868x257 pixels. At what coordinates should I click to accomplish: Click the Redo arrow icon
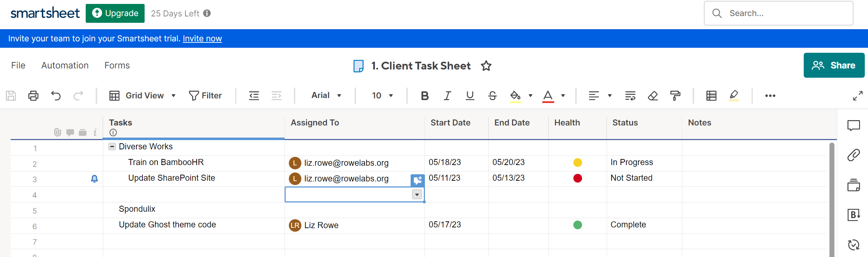pos(78,96)
